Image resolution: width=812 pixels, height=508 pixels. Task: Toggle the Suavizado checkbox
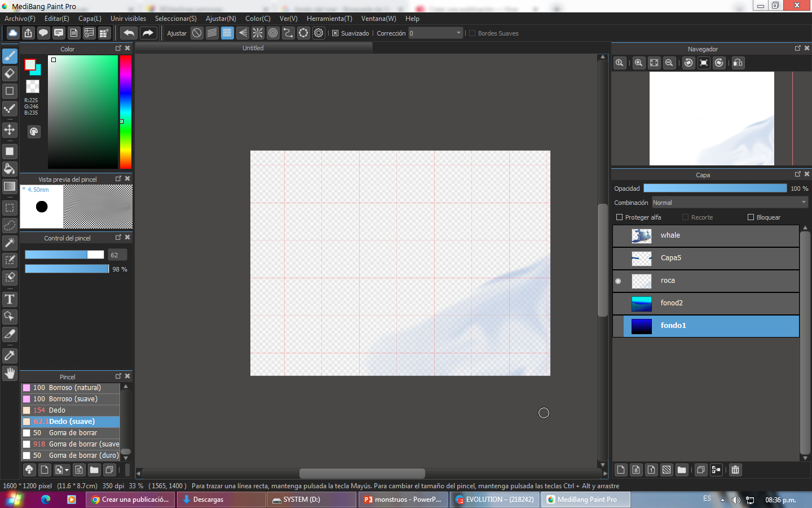(x=335, y=33)
